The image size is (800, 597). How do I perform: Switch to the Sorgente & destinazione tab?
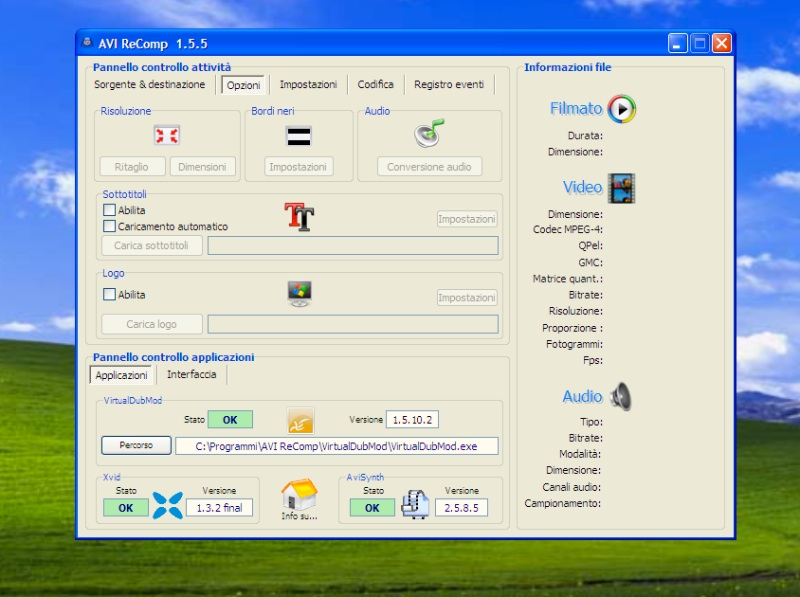[x=150, y=85]
